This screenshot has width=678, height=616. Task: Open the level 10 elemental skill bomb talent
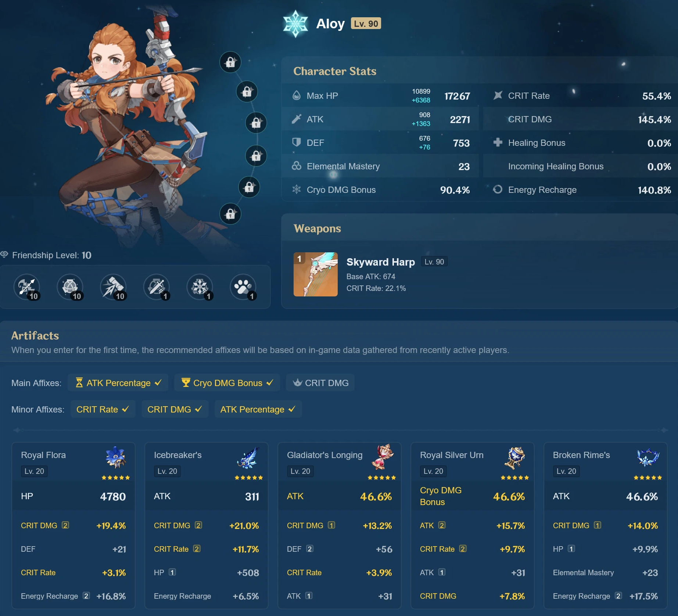pyautogui.click(x=70, y=287)
